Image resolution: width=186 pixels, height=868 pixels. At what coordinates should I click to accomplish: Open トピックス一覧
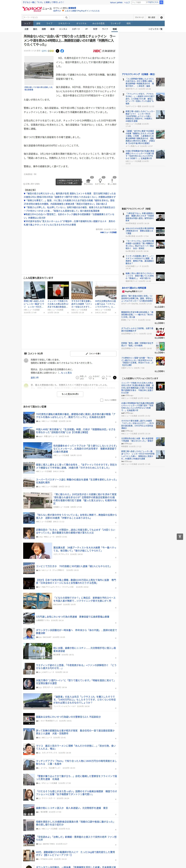tap(155, 29)
